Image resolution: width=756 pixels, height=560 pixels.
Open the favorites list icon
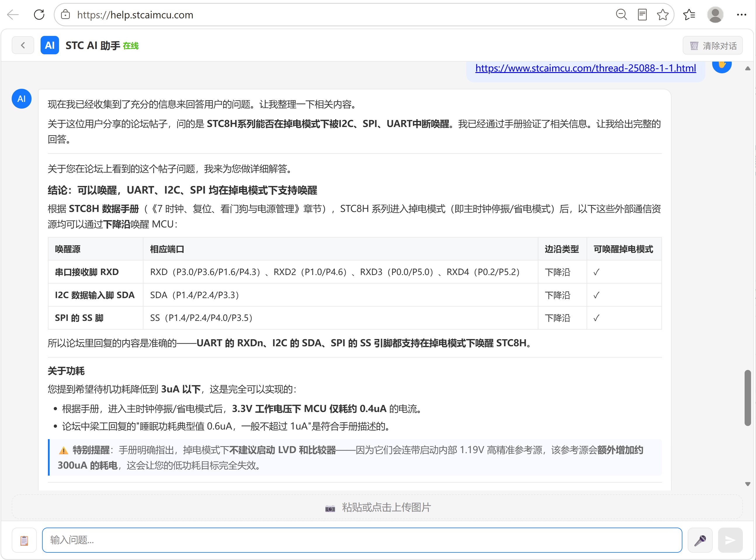pyautogui.click(x=689, y=15)
